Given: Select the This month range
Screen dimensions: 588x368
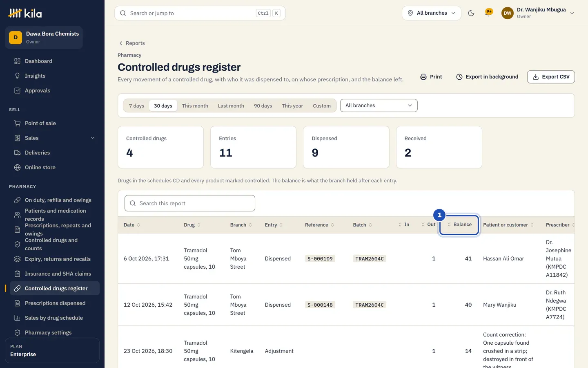Looking at the screenshot, I should [195, 105].
